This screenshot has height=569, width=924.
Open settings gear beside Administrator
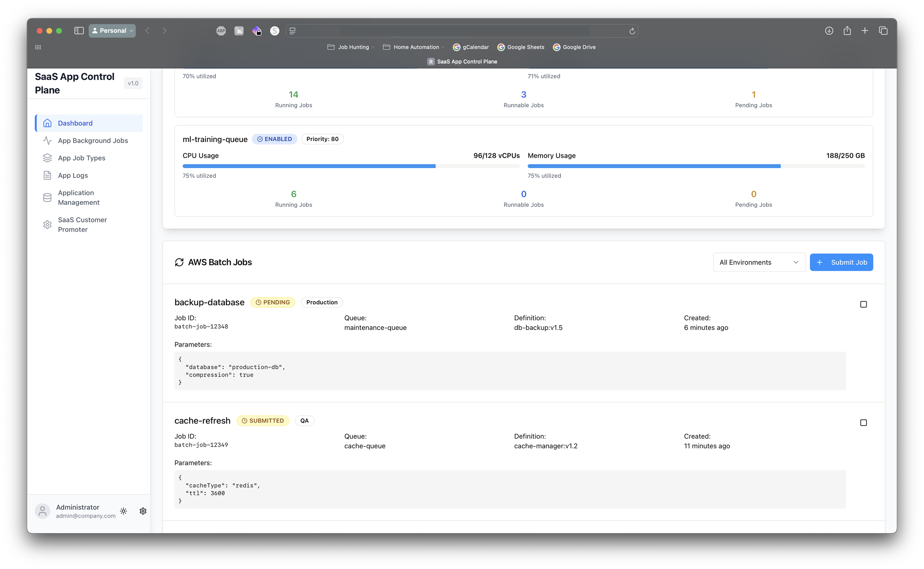tap(143, 511)
